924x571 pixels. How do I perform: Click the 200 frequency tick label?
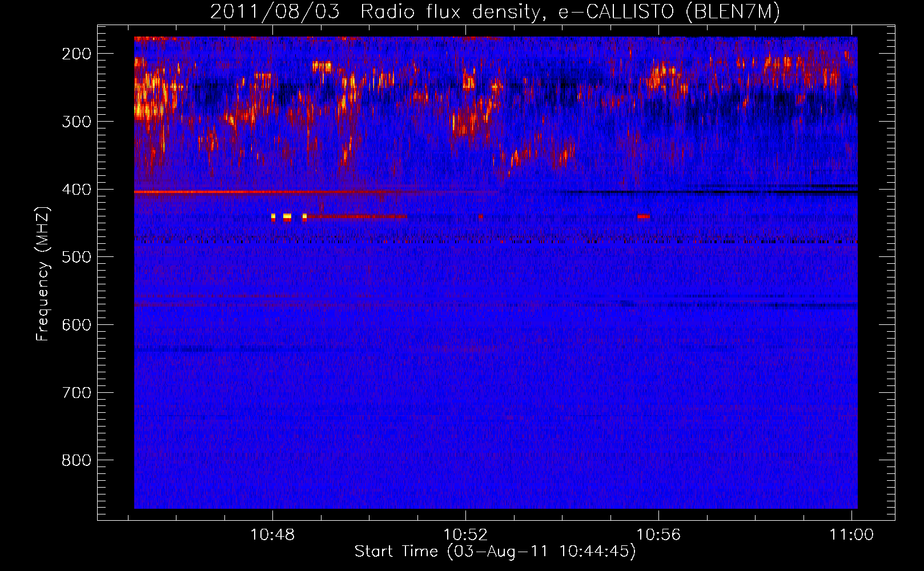click(x=77, y=54)
